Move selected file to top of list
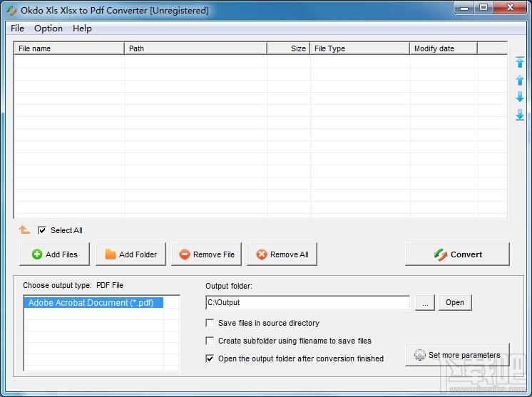Image resolution: width=532 pixels, height=397 pixels. (x=519, y=63)
